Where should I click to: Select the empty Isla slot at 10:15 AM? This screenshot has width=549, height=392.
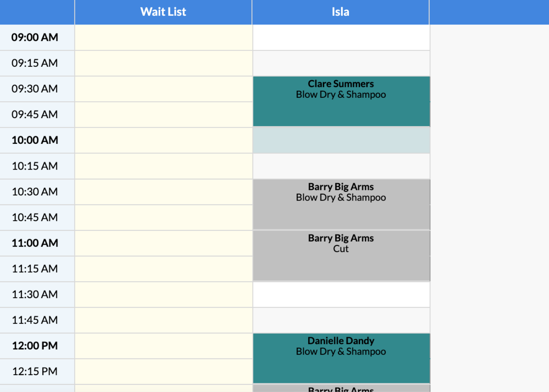[x=340, y=166]
